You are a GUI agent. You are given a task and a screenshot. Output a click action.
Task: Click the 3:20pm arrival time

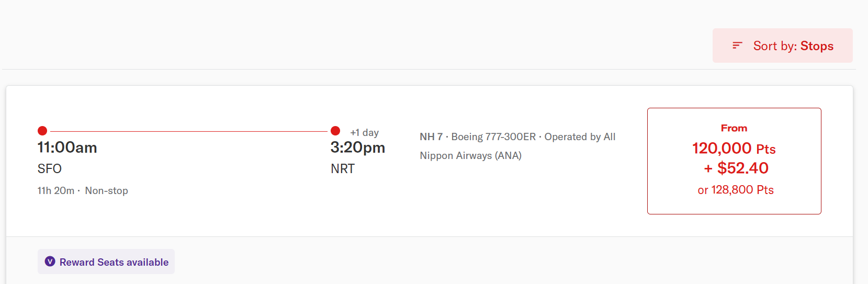click(357, 147)
